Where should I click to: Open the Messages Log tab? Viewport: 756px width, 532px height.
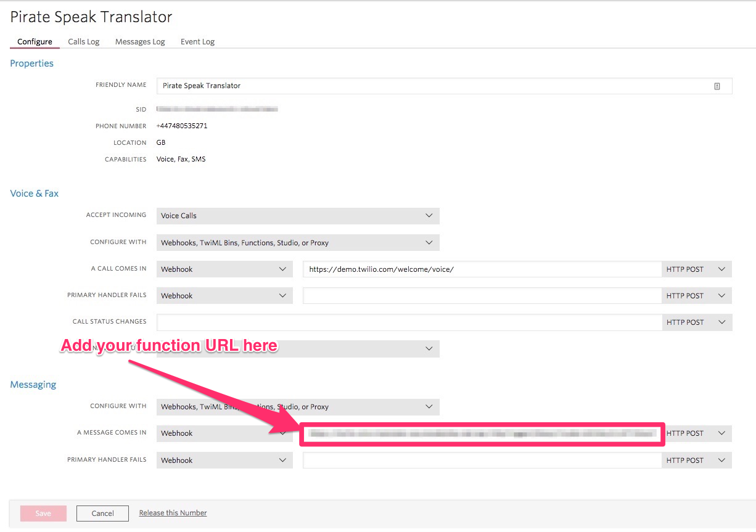140,42
